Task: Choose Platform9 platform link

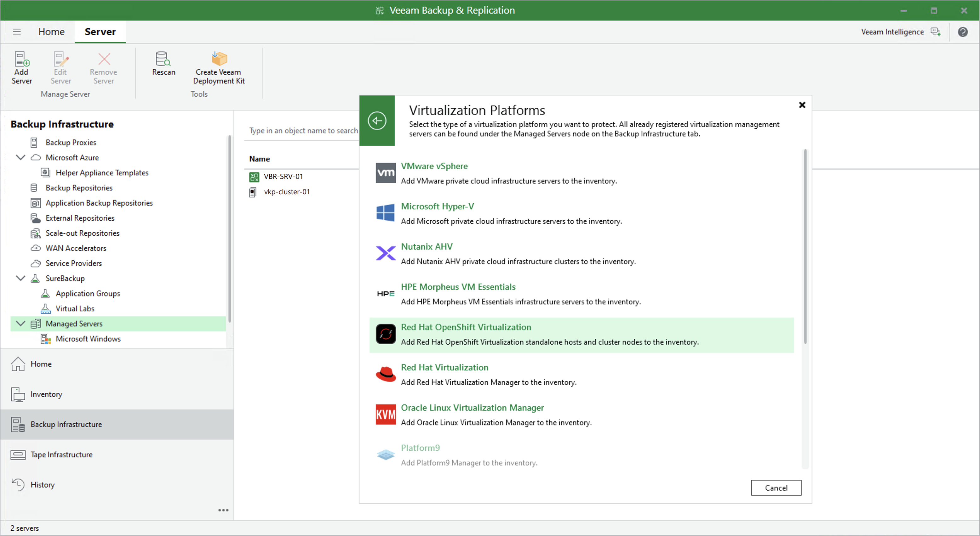Action: [420, 448]
